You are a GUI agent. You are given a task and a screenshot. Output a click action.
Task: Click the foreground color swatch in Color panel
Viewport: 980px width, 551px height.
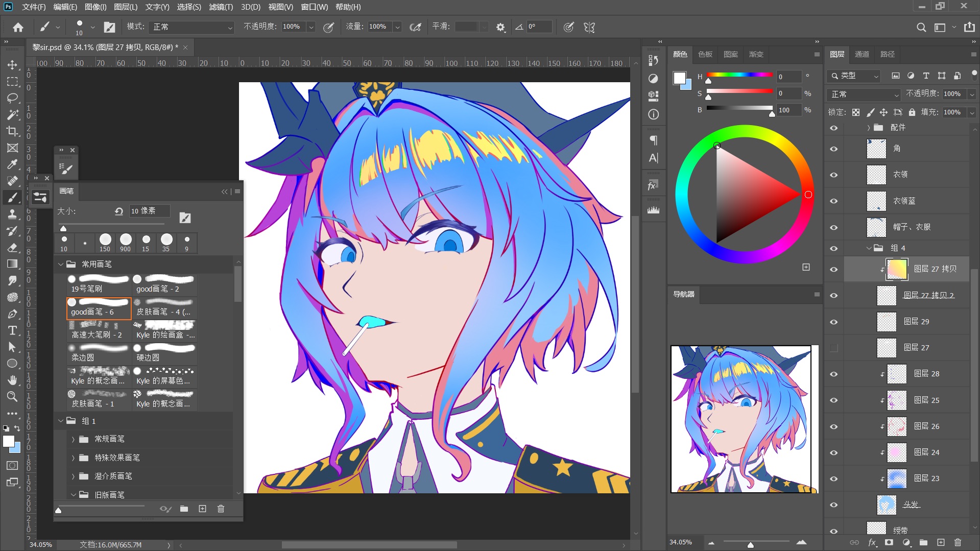pos(679,78)
